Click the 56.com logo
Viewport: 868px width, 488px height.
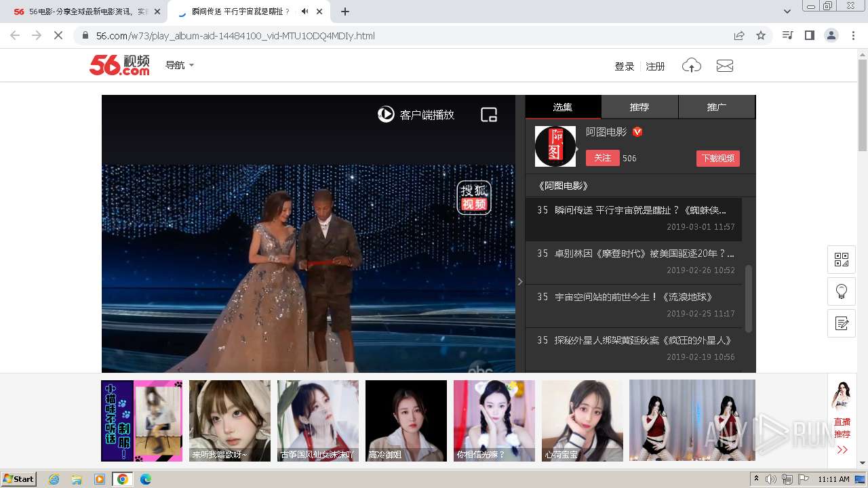click(119, 65)
